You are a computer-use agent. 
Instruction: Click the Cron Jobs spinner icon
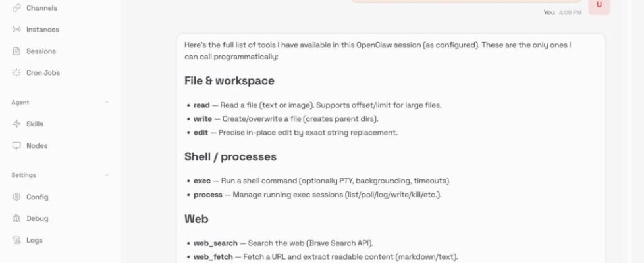point(16,73)
